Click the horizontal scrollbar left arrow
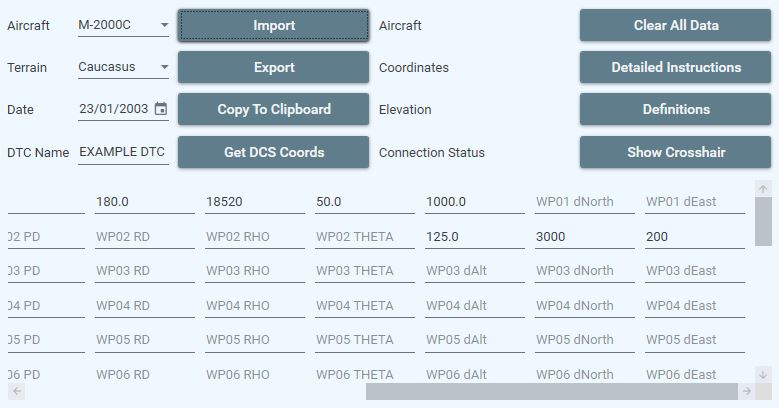Image resolution: width=779 pixels, height=408 pixels. coord(16,391)
